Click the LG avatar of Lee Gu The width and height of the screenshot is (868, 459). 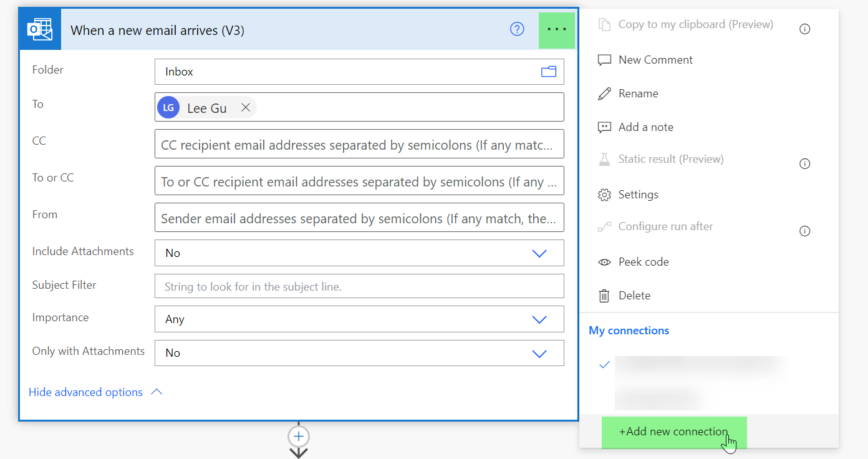[168, 107]
